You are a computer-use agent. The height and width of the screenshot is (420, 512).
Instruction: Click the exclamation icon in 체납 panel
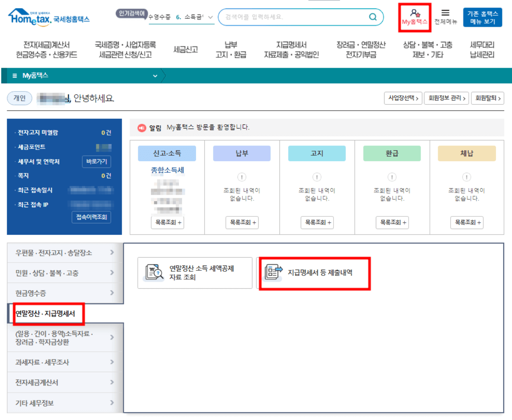point(467,177)
